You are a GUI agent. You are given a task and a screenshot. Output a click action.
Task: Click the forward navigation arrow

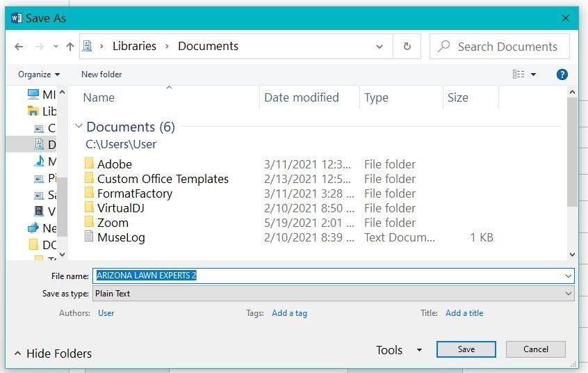point(39,47)
